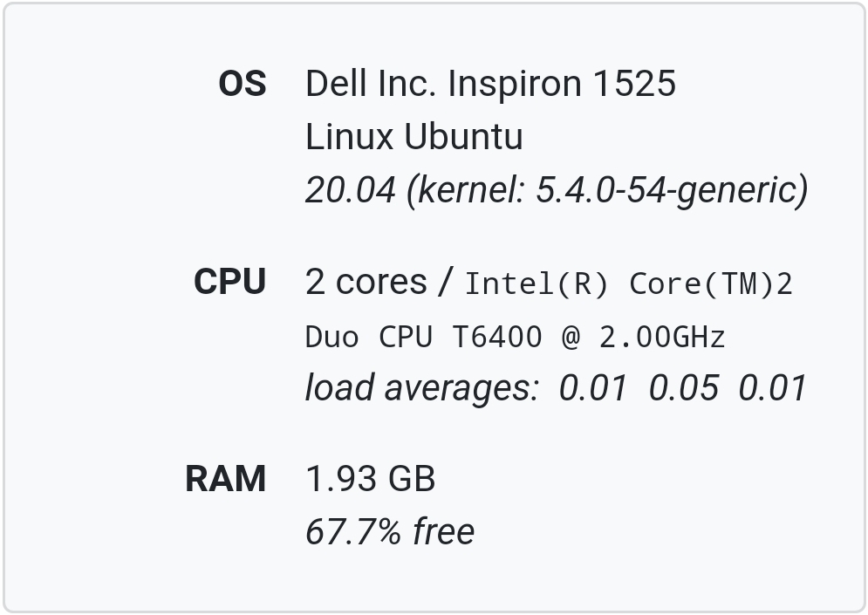
Task: Click the RAM label
Action: coord(225,480)
